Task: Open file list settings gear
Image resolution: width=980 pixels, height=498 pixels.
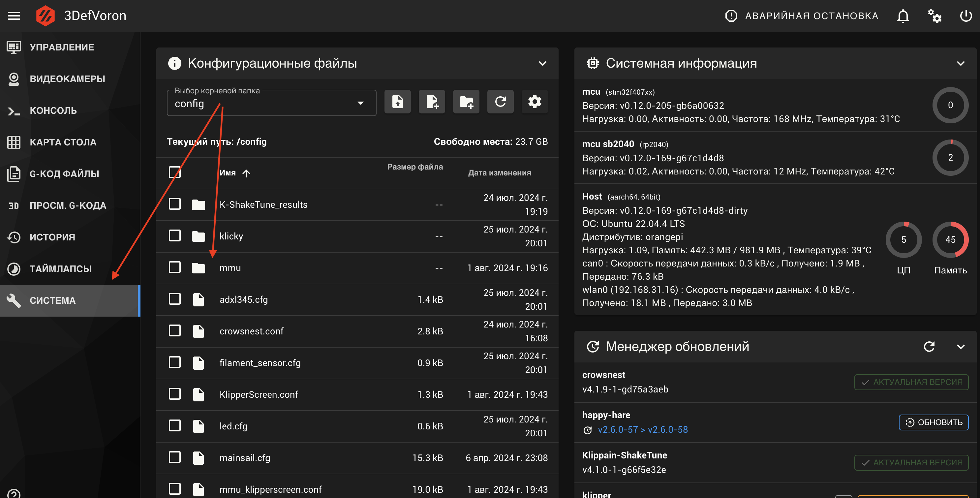Action: point(535,102)
